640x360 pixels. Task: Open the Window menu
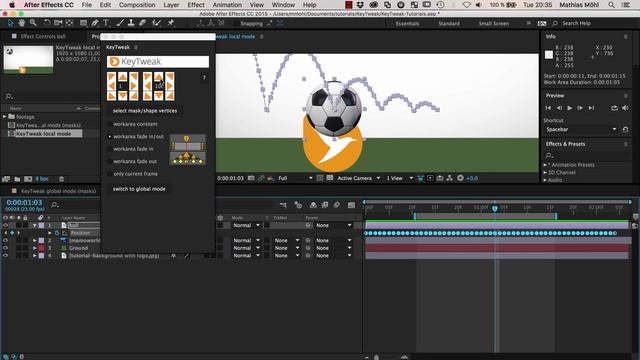[x=283, y=5]
